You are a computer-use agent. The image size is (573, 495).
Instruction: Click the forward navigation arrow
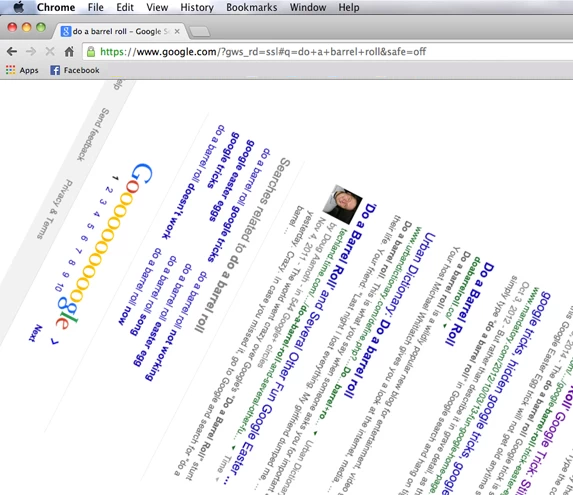click(x=31, y=52)
